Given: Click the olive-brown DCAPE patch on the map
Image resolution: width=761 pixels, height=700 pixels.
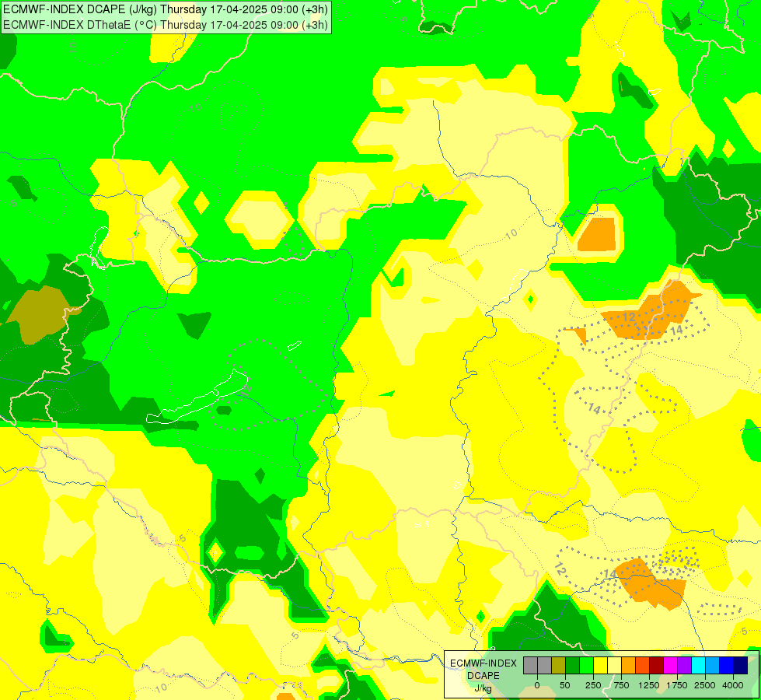Looking at the screenshot, I should tap(39, 314).
